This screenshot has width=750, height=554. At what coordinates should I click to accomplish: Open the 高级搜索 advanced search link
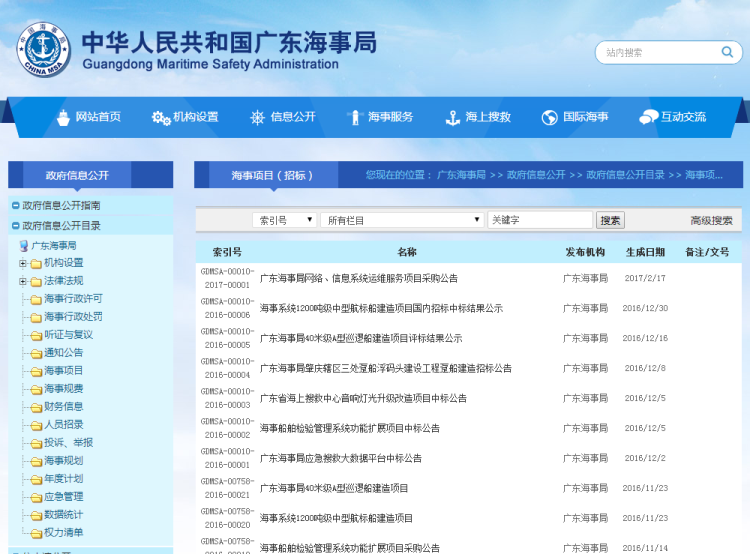[711, 221]
